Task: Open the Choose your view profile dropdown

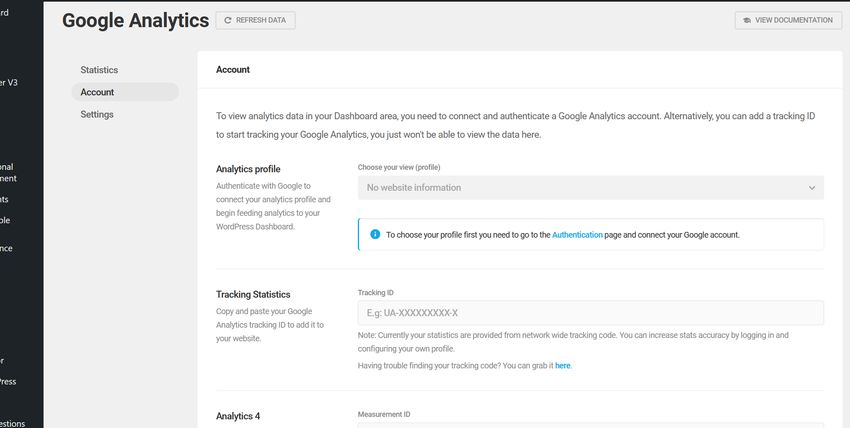Action: click(590, 187)
